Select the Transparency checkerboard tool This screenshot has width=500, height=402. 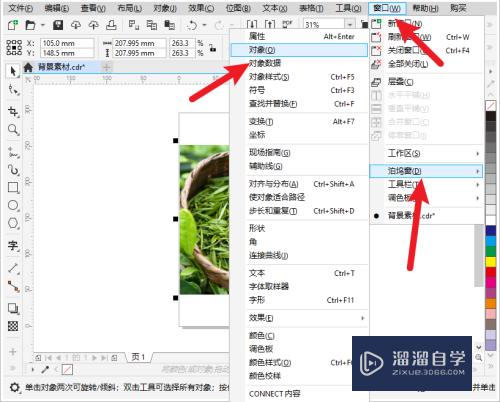coord(13,326)
